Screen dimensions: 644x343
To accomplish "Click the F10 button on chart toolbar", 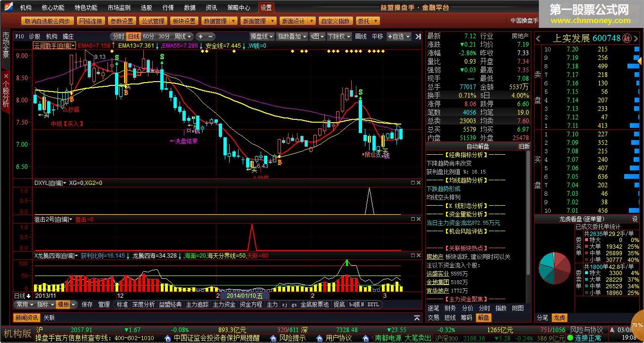I will pos(19,36).
